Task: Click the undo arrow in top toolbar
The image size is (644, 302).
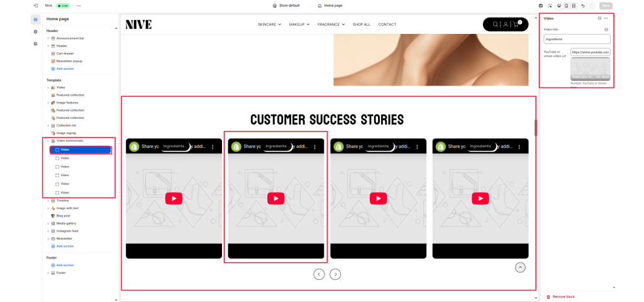Action: [583, 6]
